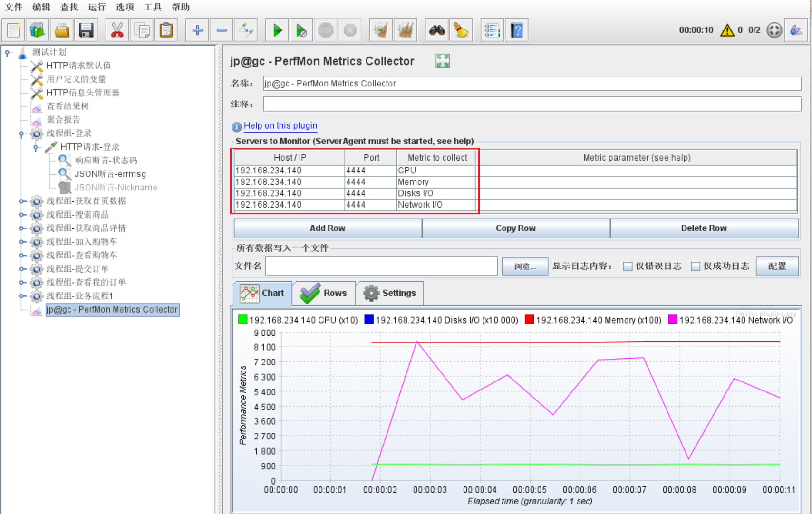Click the Cut scissors icon
Viewport: 812px width, 514px height.
(x=117, y=30)
